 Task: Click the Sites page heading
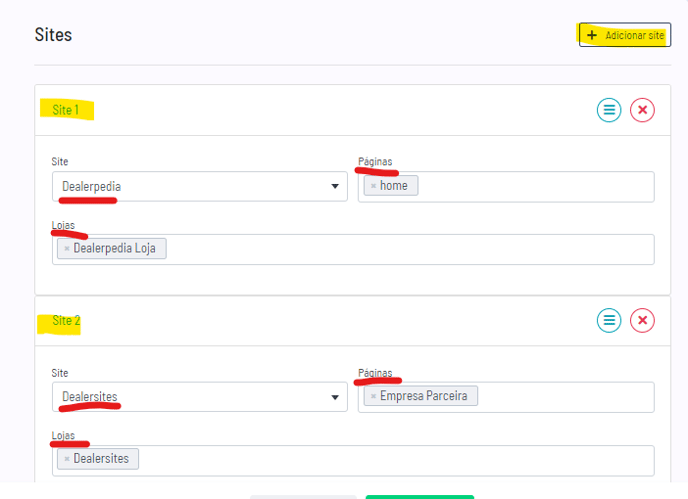(53, 35)
